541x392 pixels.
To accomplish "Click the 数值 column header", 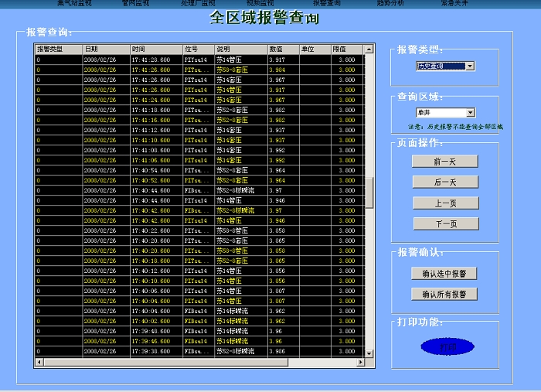I will tap(282, 49).
